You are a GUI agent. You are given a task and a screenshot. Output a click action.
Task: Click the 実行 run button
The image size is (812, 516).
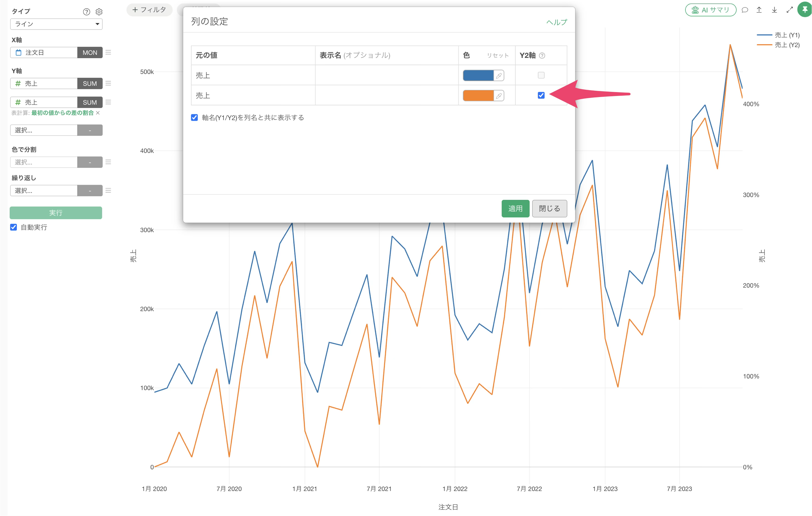[56, 213]
